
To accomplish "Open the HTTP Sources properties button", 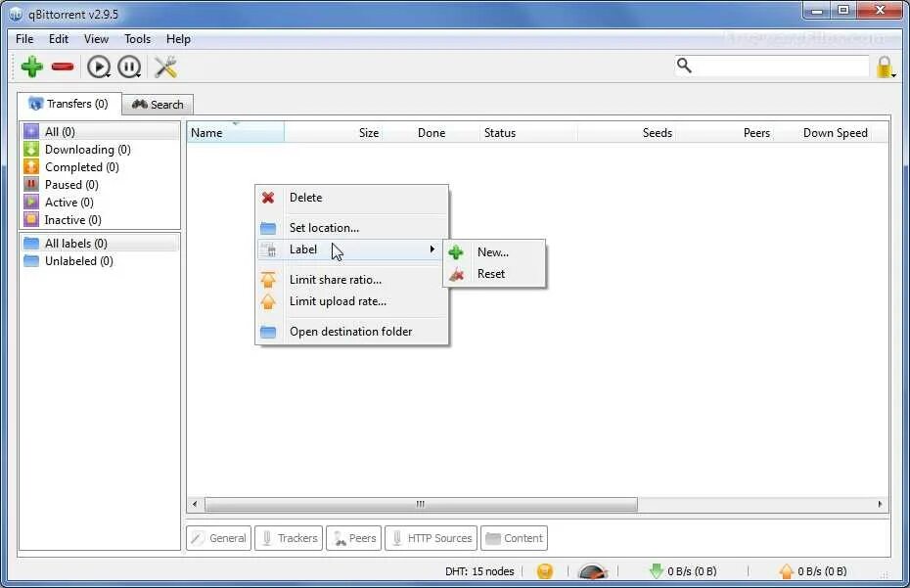I will [432, 538].
